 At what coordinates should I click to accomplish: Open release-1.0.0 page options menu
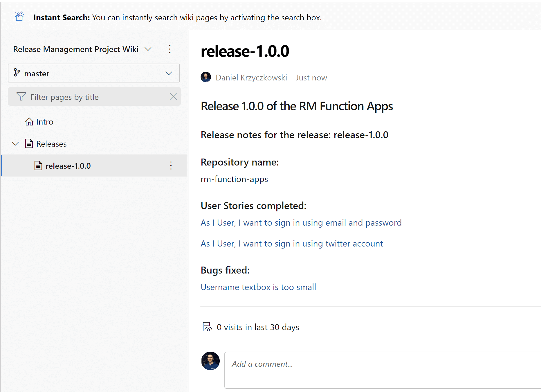click(x=171, y=166)
